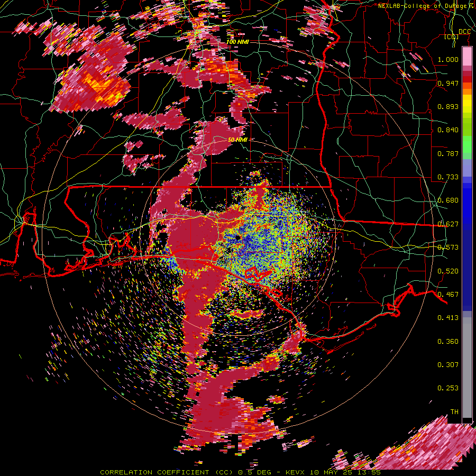This screenshot has width=476, height=476.
Task: Click the DCC label above the legend
Action: click(464, 32)
